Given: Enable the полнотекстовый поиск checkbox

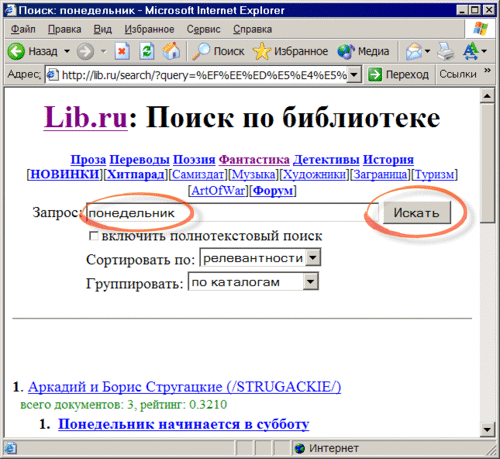Looking at the screenshot, I should [93, 236].
